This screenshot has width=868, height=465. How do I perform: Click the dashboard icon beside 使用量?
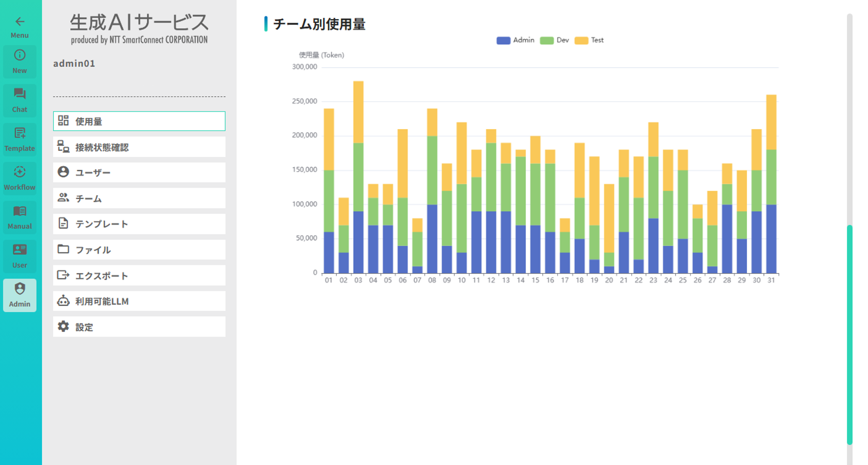[63, 121]
